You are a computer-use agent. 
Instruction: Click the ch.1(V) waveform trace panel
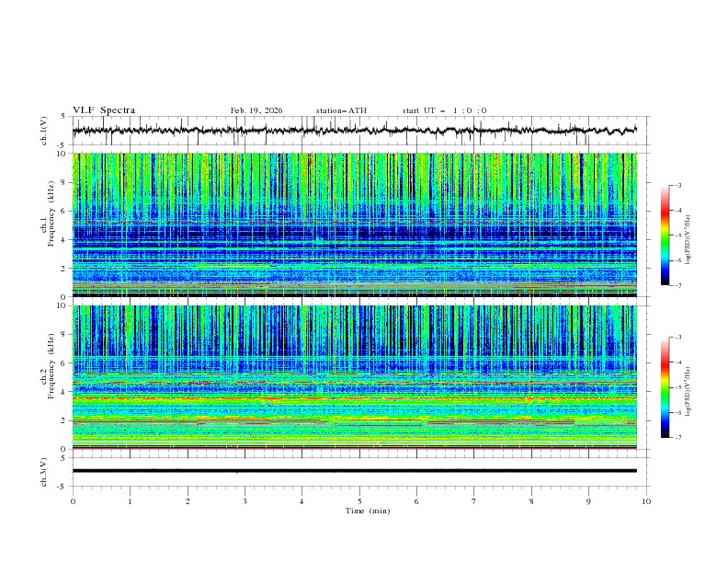pos(359,131)
